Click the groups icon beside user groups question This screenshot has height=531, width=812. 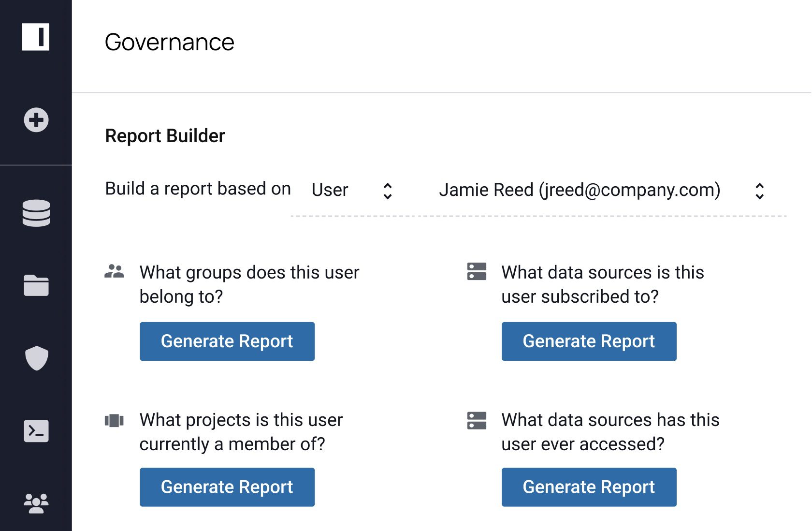[114, 271]
